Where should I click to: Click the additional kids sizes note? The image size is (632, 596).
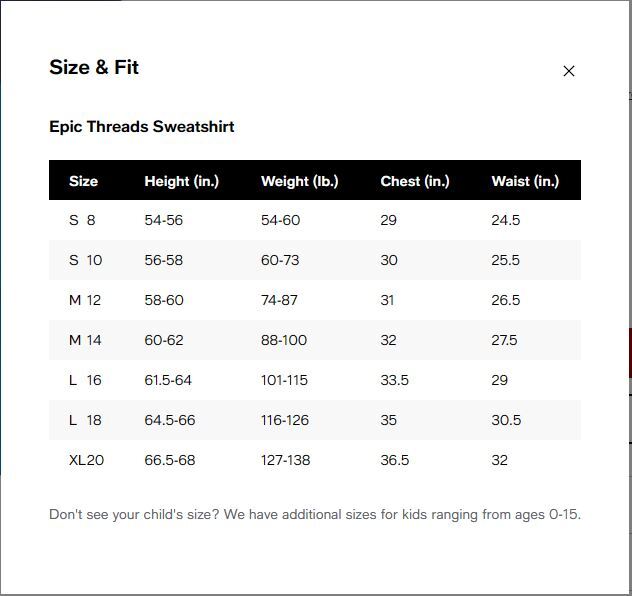pos(315,515)
